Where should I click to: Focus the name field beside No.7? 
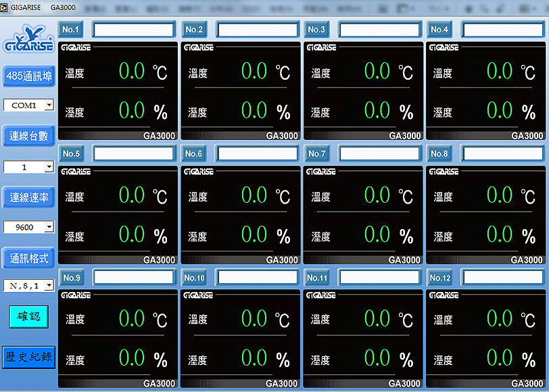coord(379,153)
